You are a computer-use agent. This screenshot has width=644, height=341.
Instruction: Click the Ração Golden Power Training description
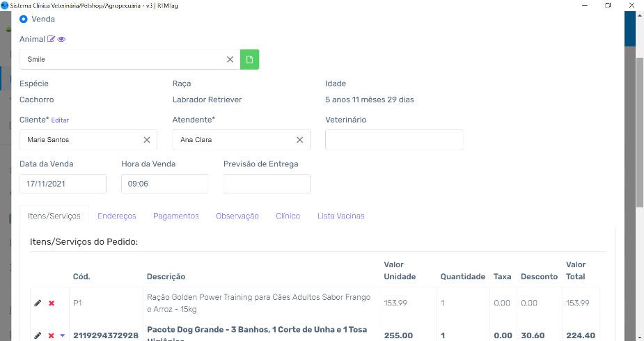(x=259, y=303)
